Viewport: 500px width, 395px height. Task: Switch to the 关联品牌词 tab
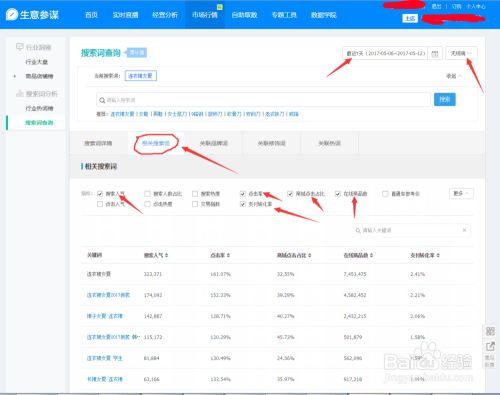click(214, 143)
